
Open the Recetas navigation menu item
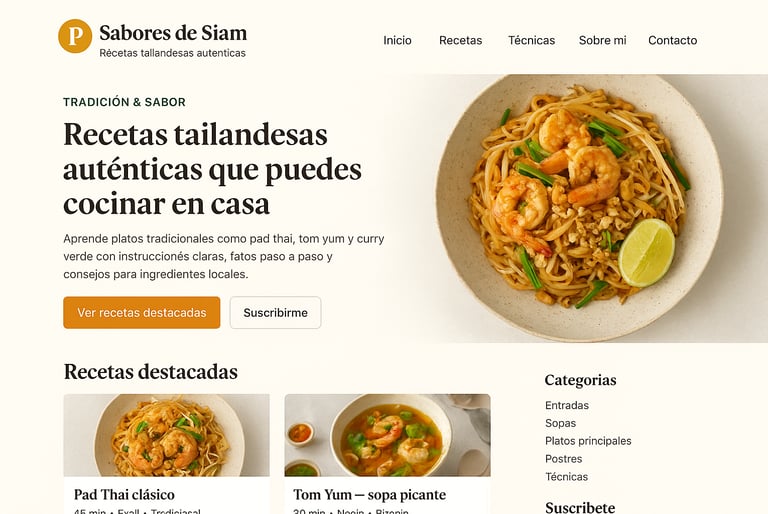(460, 40)
